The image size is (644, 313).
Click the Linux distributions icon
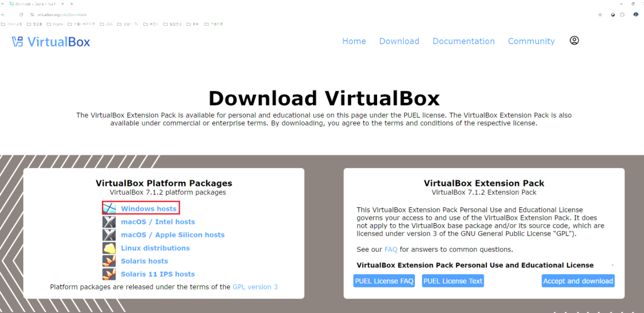[109, 247]
